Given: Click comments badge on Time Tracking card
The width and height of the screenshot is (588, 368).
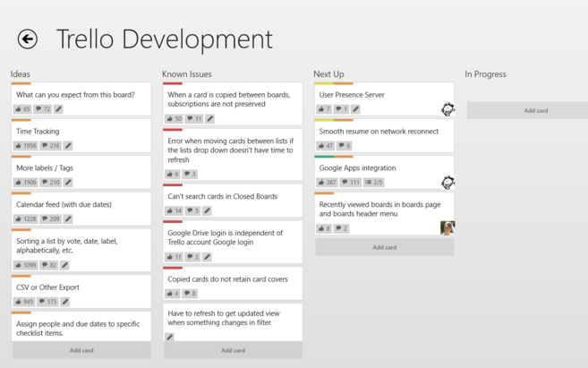Looking at the screenshot, I should pyautogui.click(x=51, y=146).
